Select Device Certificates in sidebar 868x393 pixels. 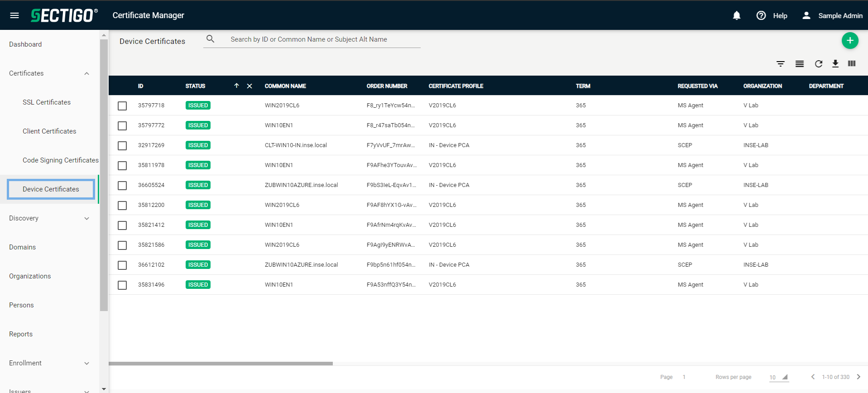(51, 189)
